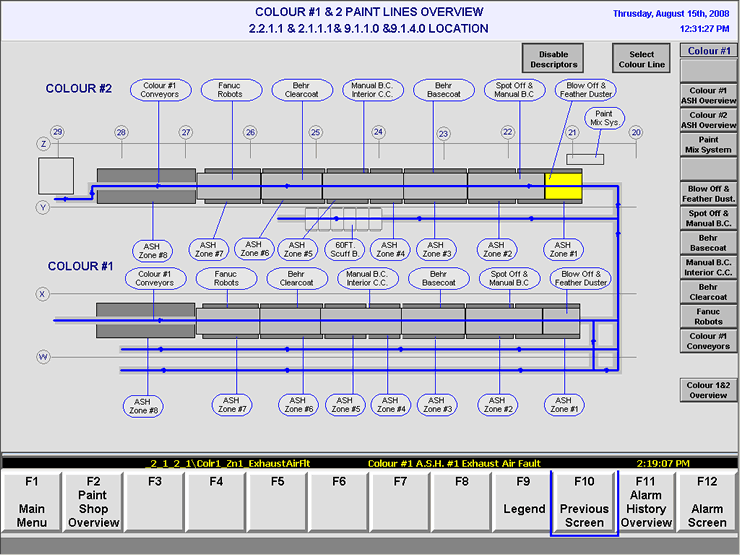Open Behr Basecoat screen from sidebar

708,242
